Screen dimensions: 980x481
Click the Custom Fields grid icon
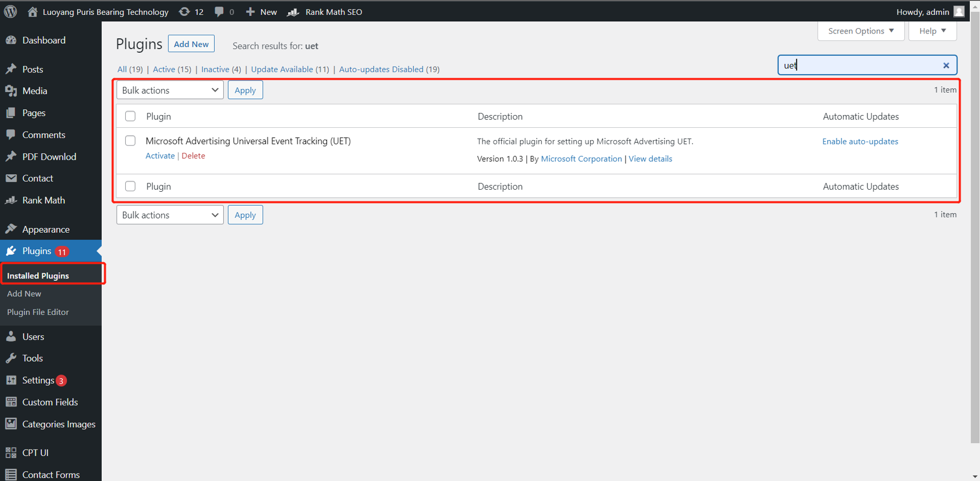(x=11, y=402)
